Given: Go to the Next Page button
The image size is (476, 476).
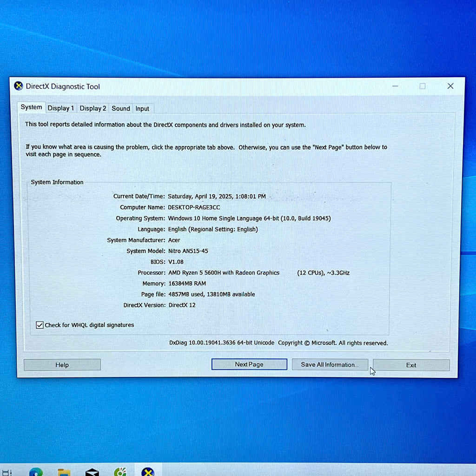Looking at the screenshot, I should pos(249,364).
